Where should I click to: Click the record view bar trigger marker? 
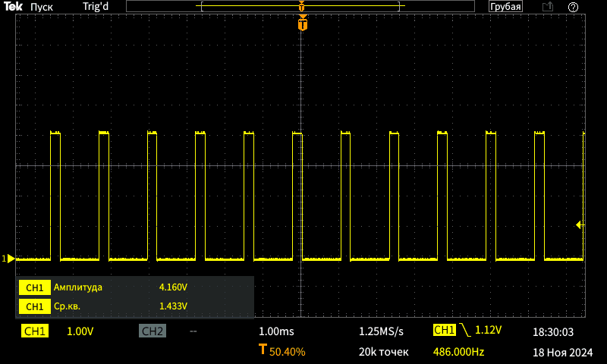(301, 6)
